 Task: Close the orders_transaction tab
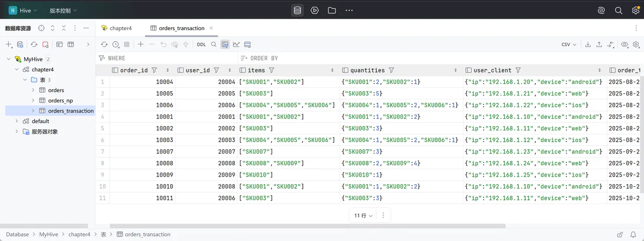(x=211, y=28)
